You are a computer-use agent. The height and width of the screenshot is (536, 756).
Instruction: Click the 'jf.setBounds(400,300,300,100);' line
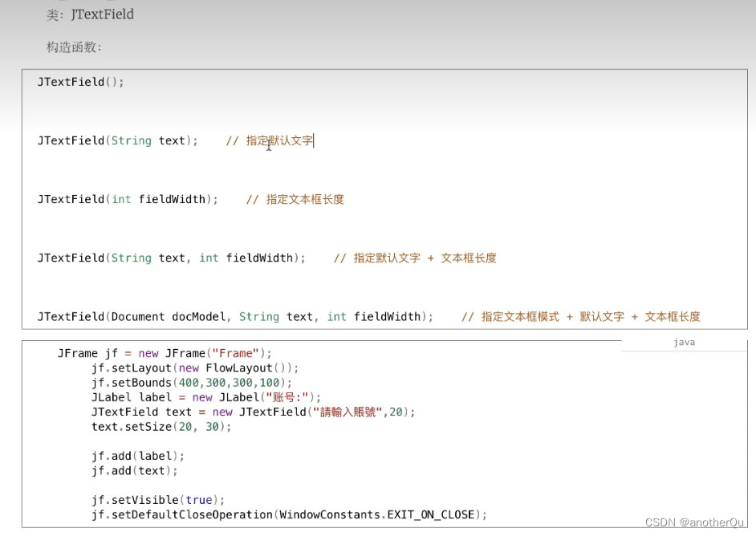(192, 383)
